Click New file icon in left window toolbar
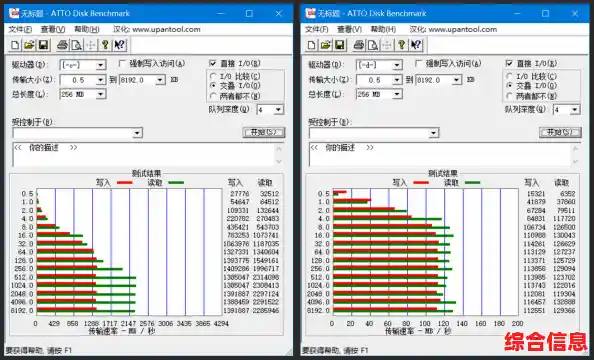The image size is (594, 360). [15, 45]
